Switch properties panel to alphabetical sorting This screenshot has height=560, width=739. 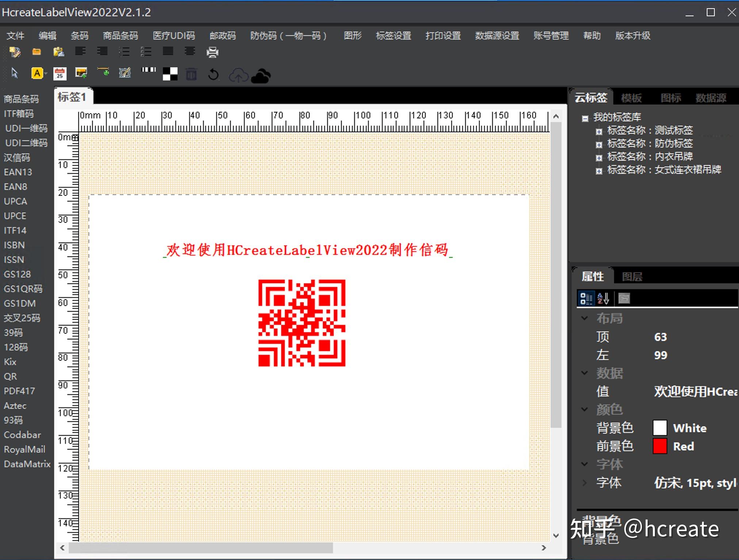602,298
